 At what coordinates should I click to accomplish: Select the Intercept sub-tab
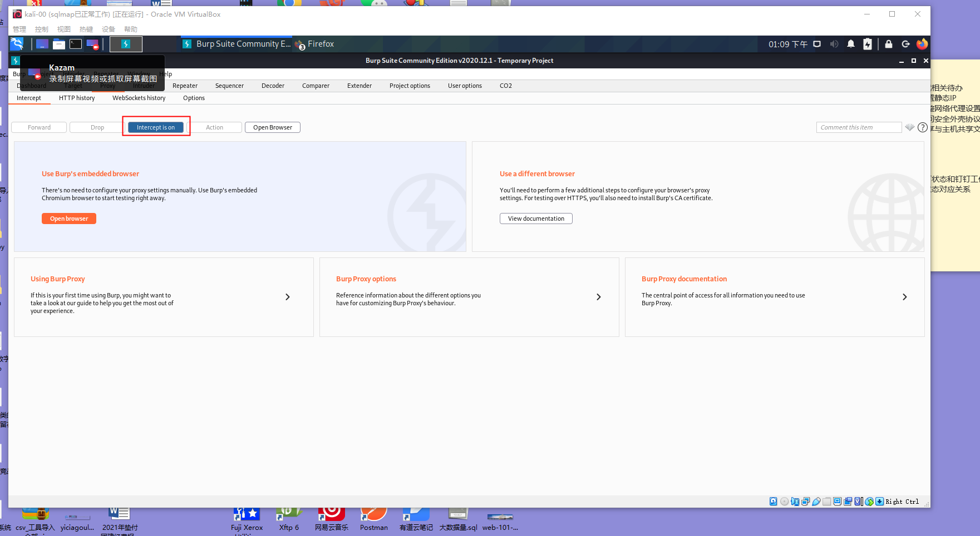[x=29, y=98]
